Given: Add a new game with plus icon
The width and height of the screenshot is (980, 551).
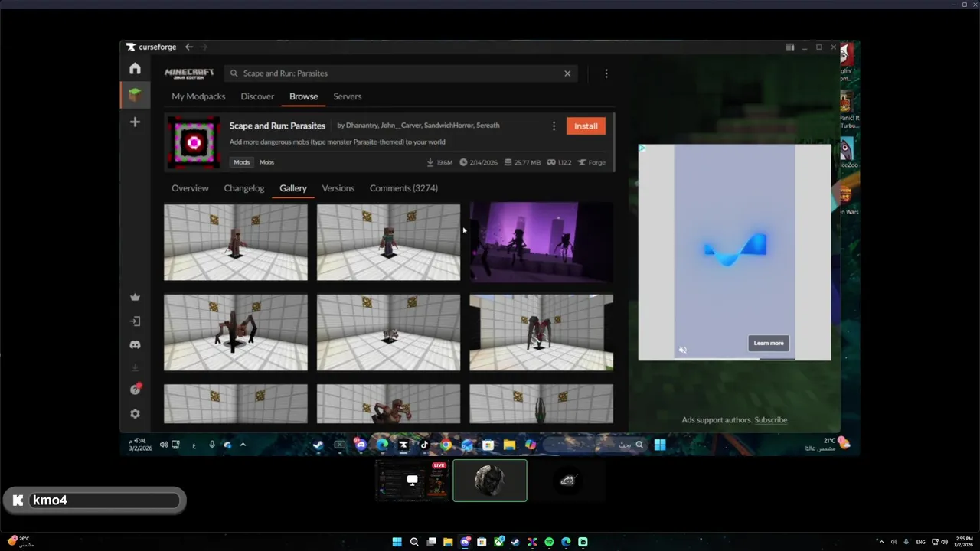Looking at the screenshot, I should [x=135, y=122].
